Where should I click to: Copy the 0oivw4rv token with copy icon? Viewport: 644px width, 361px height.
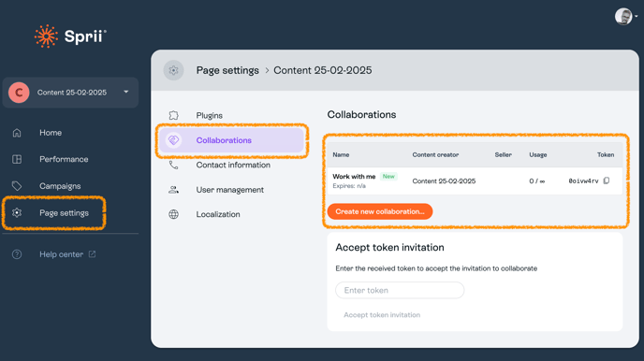pos(607,180)
